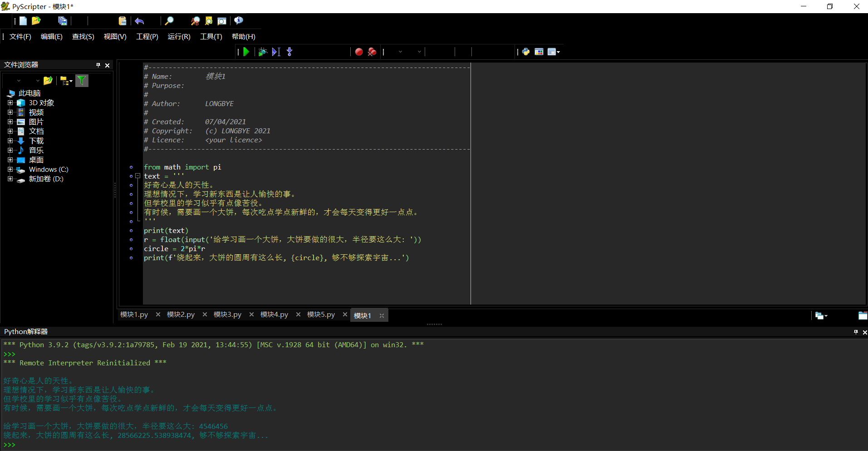Open the layouts dropdown icon
This screenshot has width=868, height=451.
coord(554,52)
